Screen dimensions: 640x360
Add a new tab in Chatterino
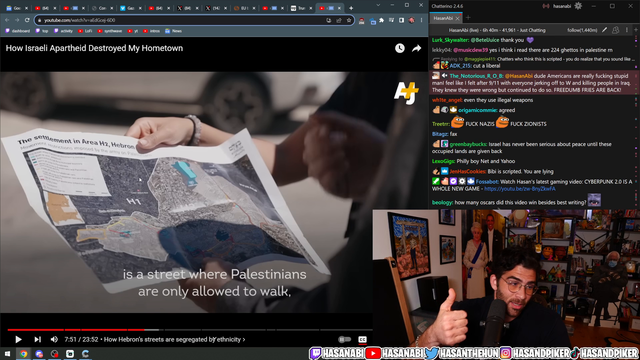(468, 18)
